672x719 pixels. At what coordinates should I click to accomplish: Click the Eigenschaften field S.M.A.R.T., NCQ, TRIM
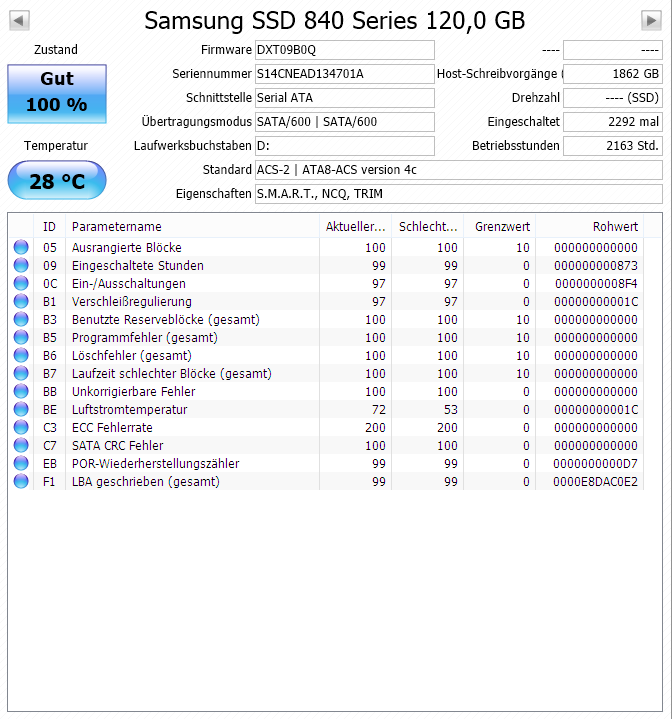[459, 194]
